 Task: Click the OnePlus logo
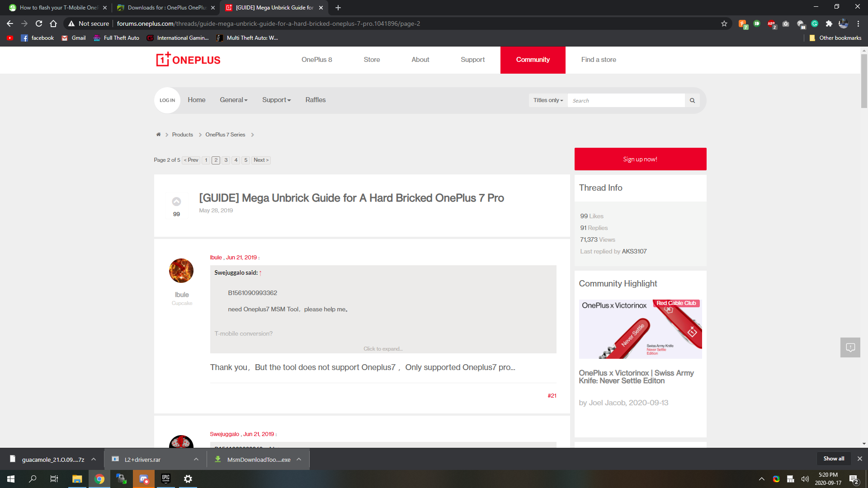pyautogui.click(x=188, y=60)
